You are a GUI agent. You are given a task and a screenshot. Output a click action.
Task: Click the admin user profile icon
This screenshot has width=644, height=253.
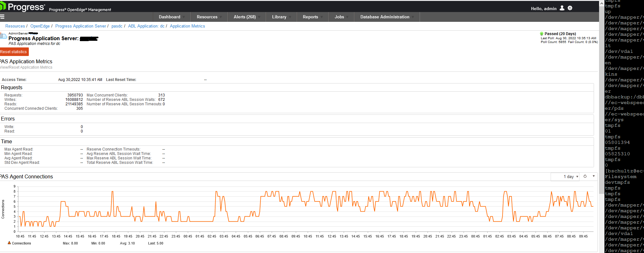click(x=562, y=8)
